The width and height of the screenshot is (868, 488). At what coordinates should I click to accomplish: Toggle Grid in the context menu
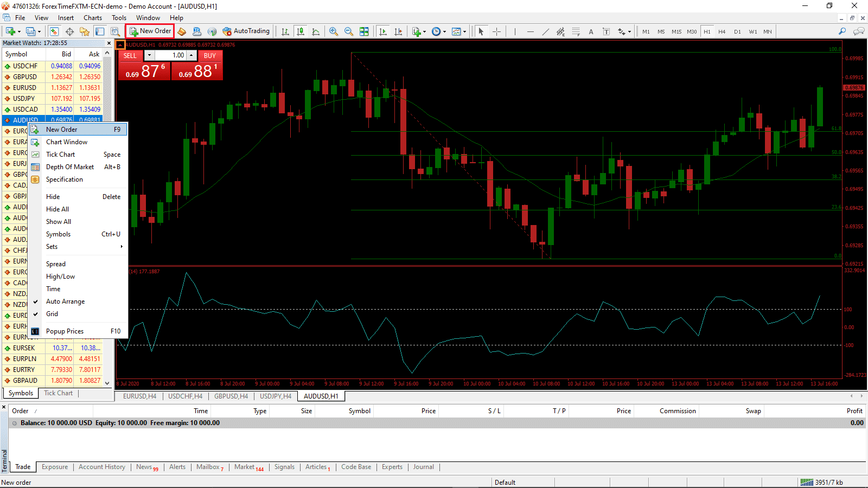click(x=52, y=314)
